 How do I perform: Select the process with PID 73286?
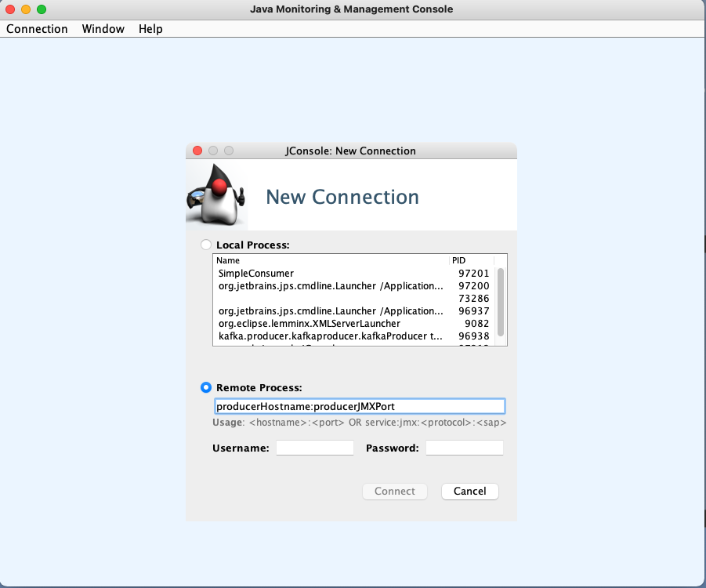pos(313,298)
